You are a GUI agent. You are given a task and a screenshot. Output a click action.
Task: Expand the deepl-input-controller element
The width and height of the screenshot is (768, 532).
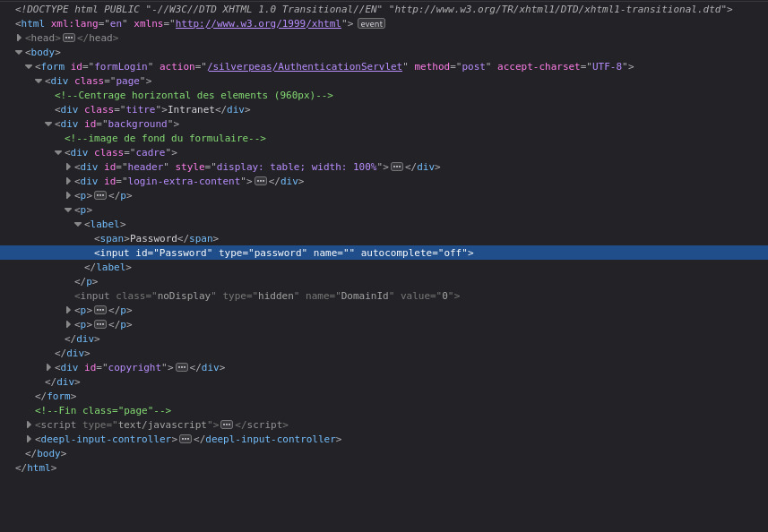point(29,439)
